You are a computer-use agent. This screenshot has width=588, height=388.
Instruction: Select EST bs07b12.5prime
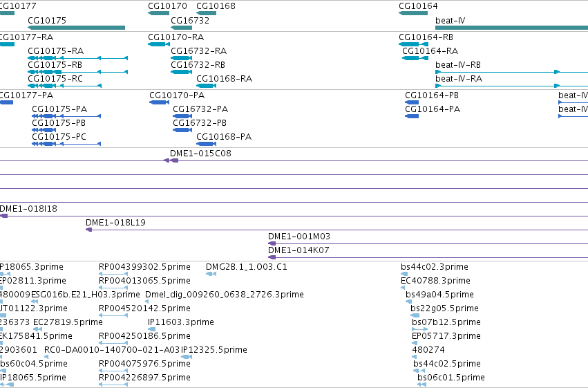420,329
